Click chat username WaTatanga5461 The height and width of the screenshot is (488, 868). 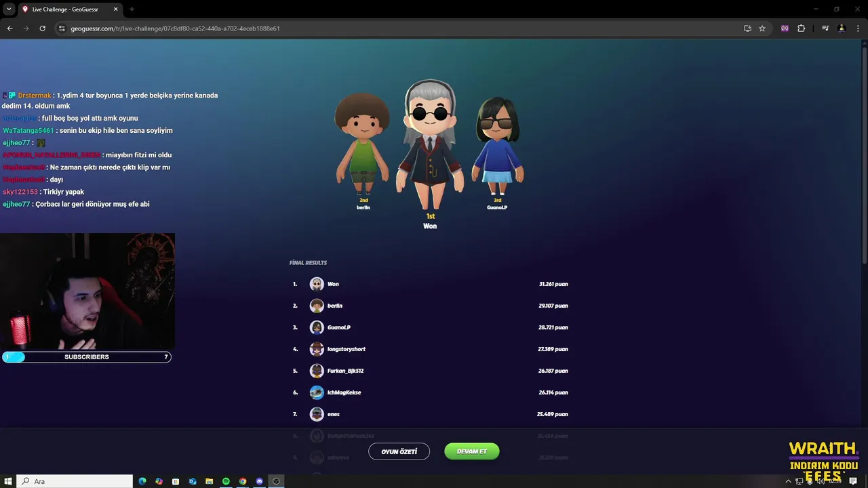coord(28,130)
